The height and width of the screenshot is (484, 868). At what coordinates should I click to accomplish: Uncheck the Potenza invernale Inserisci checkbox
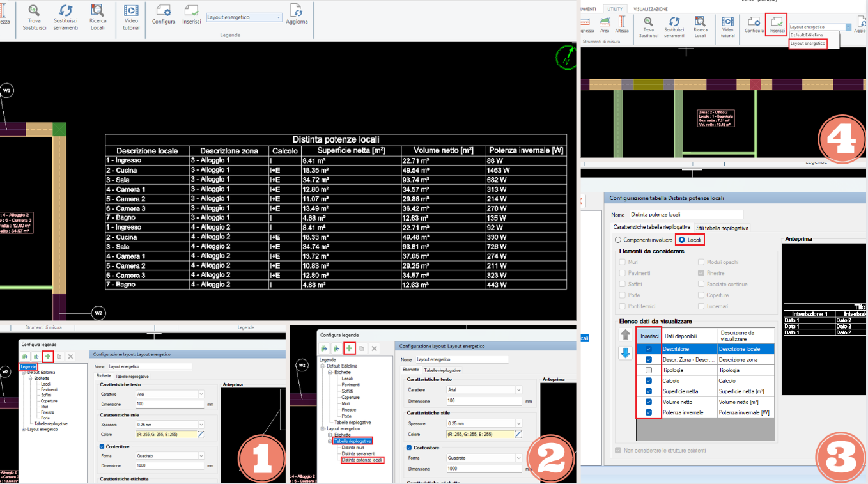point(649,412)
